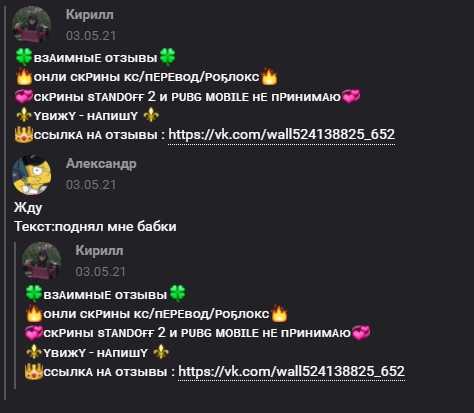Click the fire emoji after "роблокс" in the quoted reply
Image resolution: width=474 pixels, height=413 pixels.
click(x=279, y=313)
